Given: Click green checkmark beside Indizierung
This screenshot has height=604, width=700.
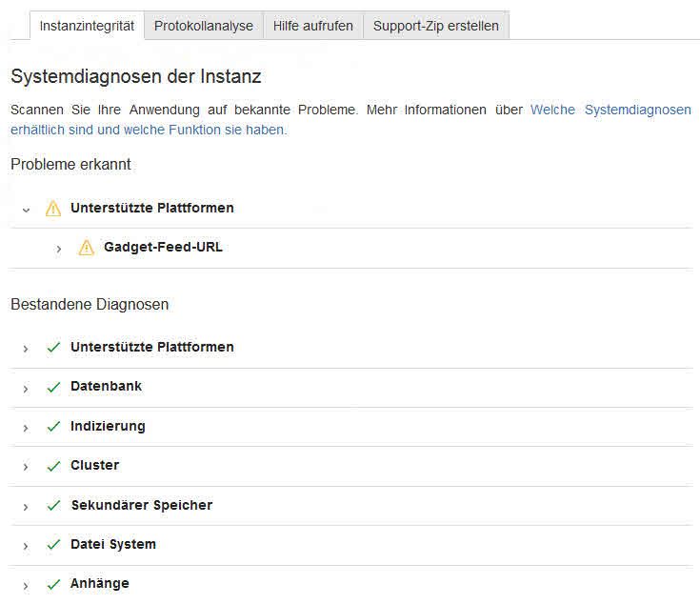Looking at the screenshot, I should (x=53, y=427).
